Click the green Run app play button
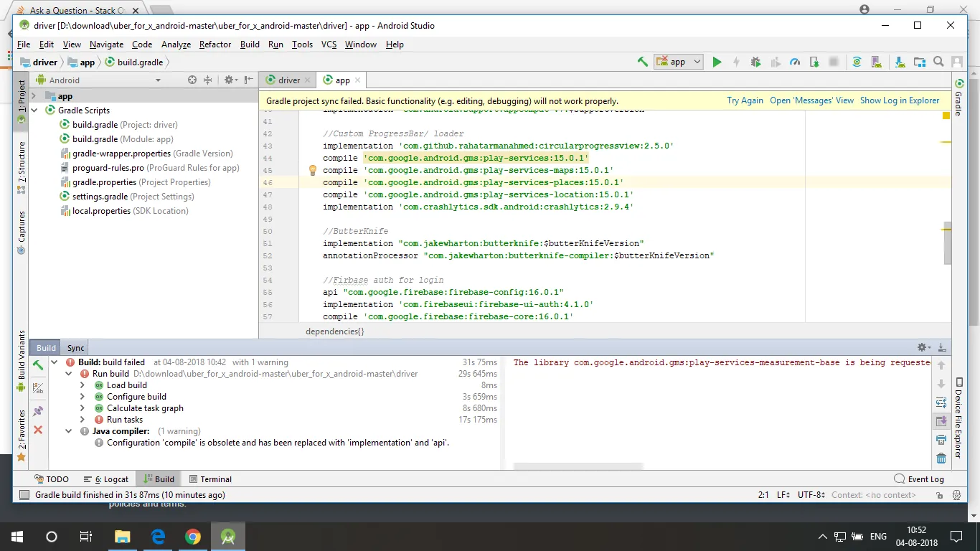 click(x=717, y=62)
